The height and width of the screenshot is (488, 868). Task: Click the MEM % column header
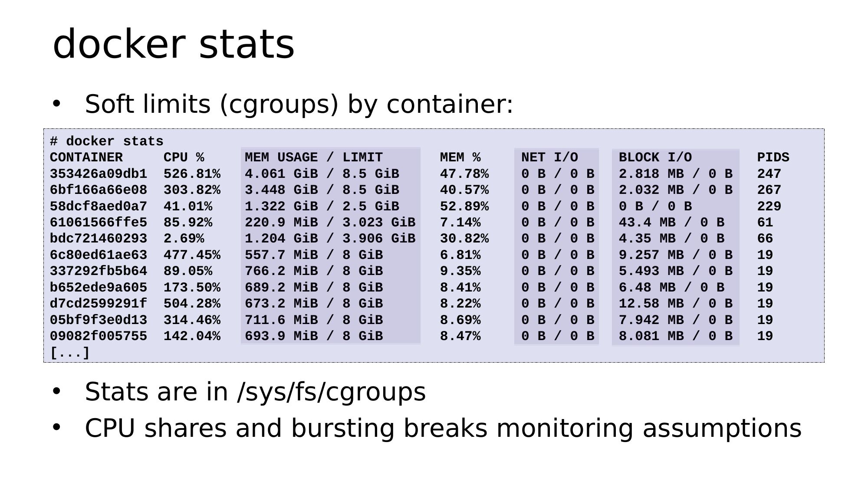tap(460, 157)
